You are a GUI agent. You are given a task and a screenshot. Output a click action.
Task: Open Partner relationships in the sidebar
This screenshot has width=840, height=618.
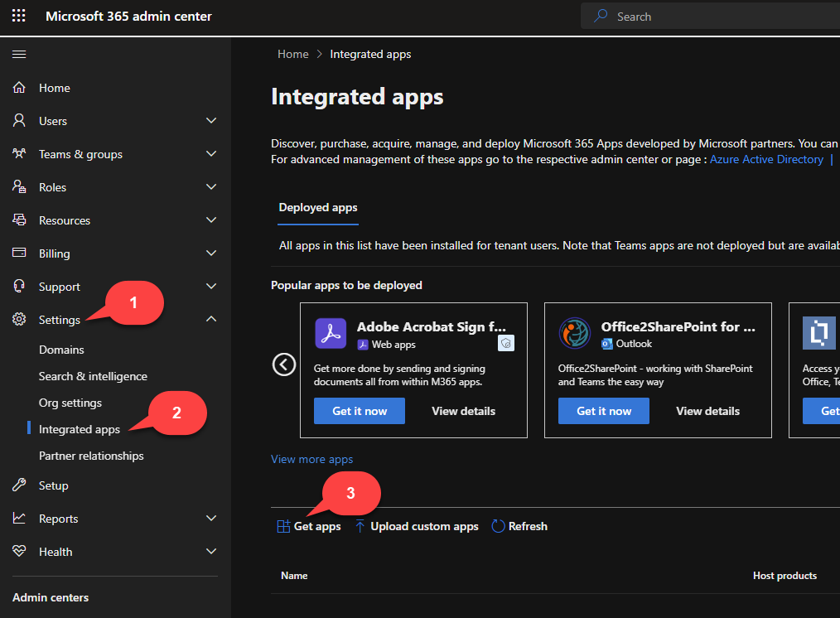[x=91, y=456]
